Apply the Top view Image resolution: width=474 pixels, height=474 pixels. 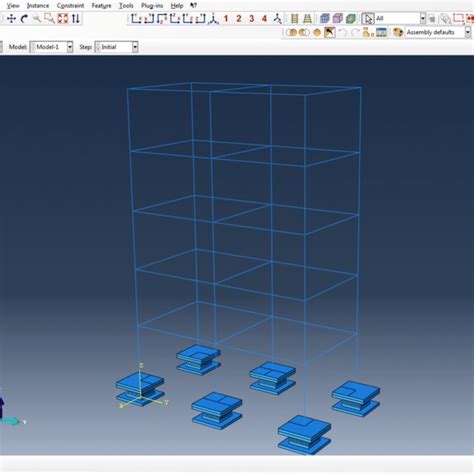click(x=162, y=19)
